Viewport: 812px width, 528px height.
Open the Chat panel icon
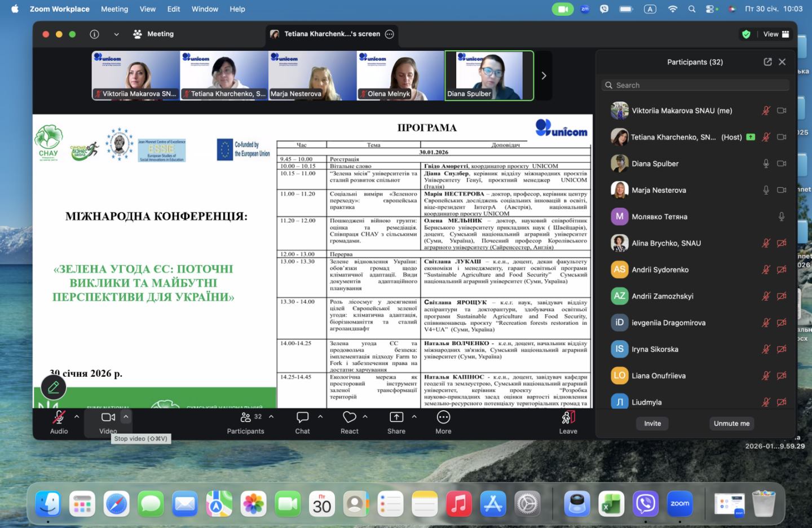pos(302,417)
